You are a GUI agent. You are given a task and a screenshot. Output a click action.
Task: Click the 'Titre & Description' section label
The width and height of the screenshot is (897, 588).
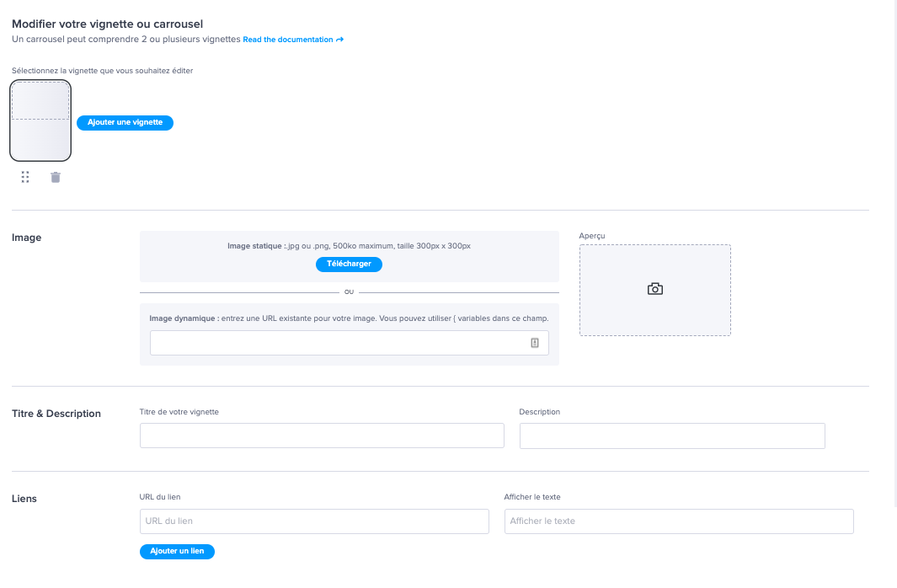click(56, 414)
